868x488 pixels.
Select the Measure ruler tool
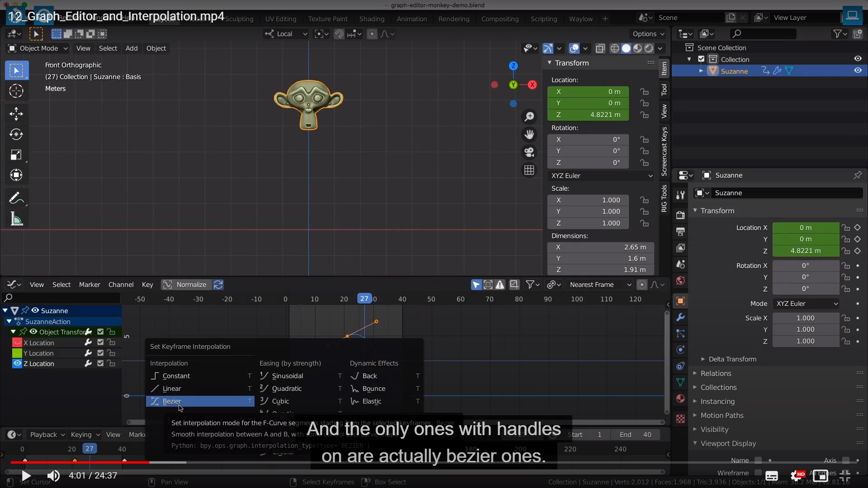tap(16, 219)
